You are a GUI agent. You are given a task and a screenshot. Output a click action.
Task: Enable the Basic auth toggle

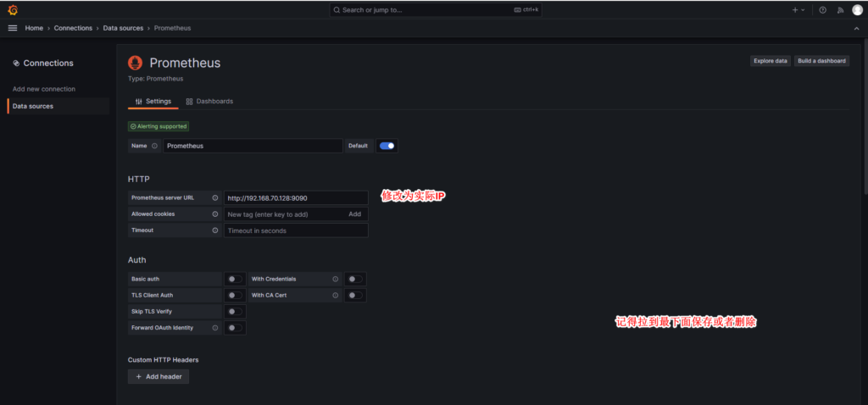click(x=235, y=279)
